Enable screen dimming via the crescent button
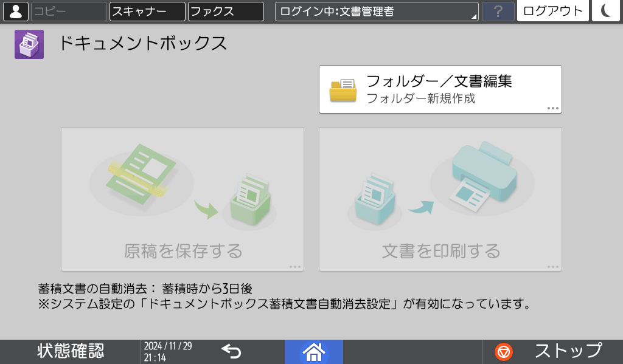Screen dimensions: 623x364 click(x=606, y=10)
